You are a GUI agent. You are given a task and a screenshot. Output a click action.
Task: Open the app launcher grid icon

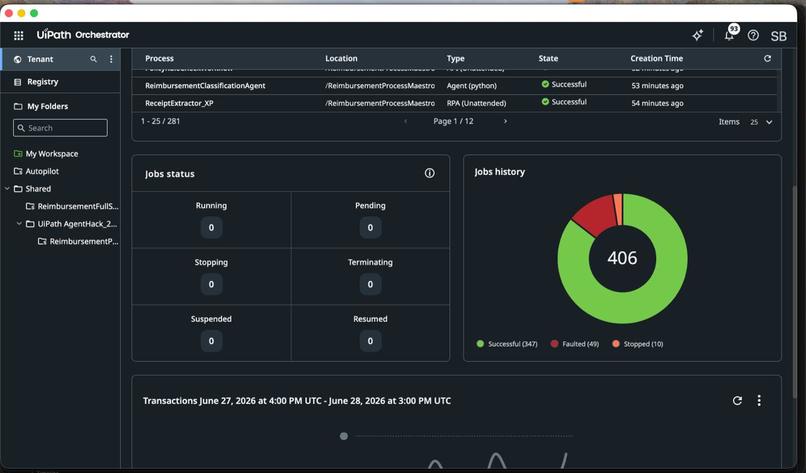[x=19, y=35]
